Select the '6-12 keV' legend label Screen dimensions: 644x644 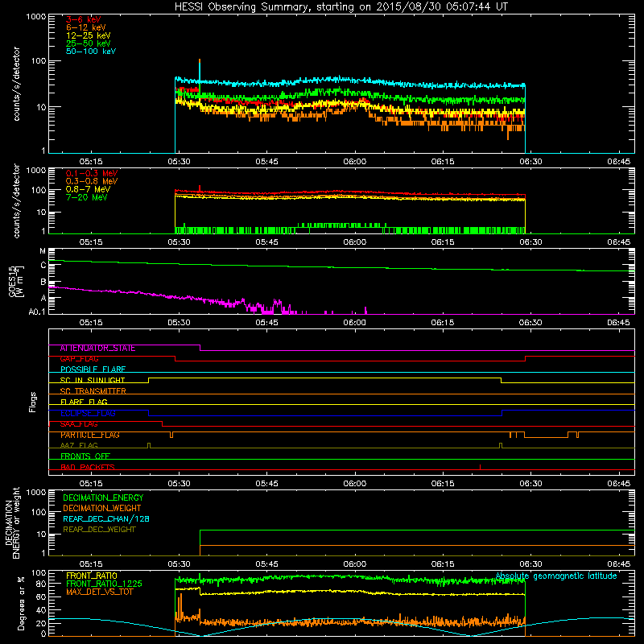click(x=86, y=27)
